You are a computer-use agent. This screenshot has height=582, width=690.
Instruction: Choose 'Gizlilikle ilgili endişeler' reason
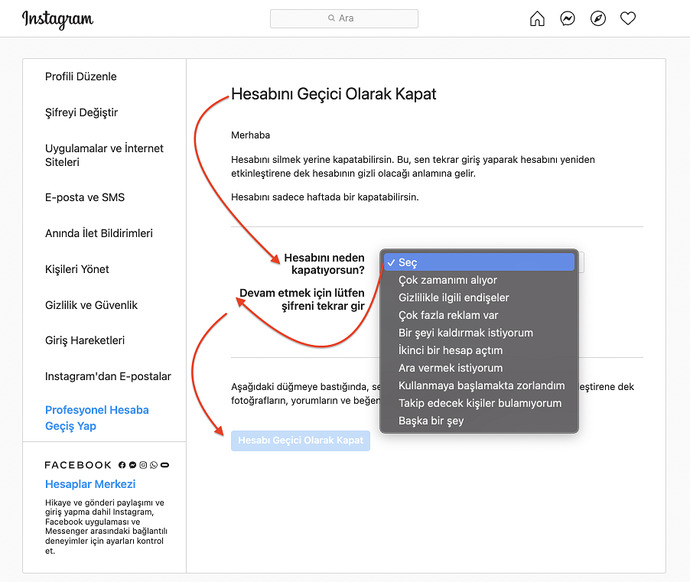(x=479, y=297)
